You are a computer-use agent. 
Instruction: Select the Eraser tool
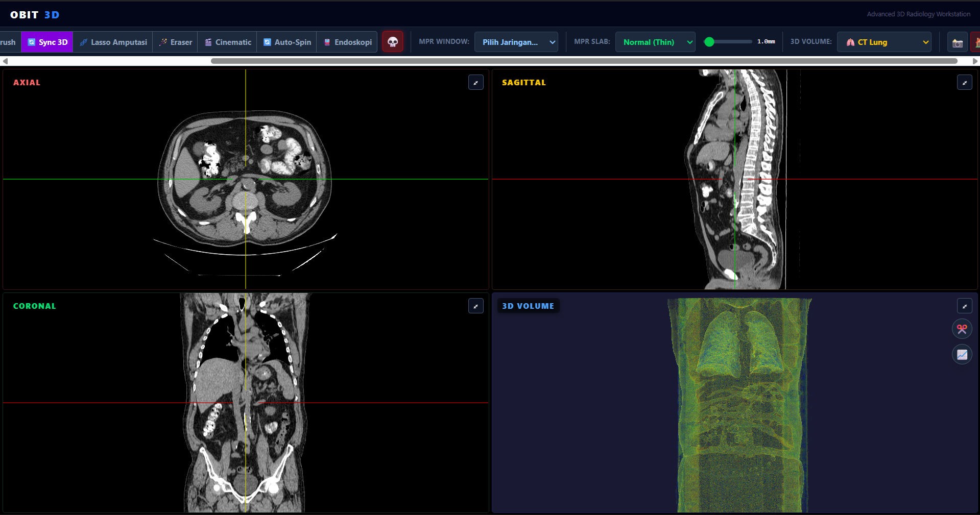click(175, 42)
